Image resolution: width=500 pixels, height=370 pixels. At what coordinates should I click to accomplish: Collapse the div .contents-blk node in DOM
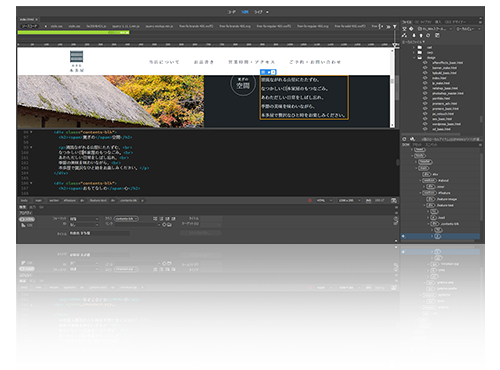pyautogui.click(x=428, y=224)
